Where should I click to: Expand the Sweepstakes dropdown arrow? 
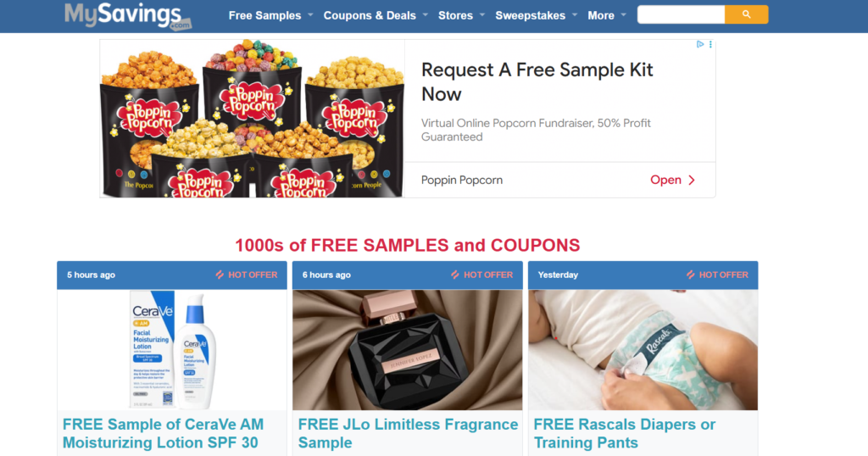pyautogui.click(x=575, y=15)
